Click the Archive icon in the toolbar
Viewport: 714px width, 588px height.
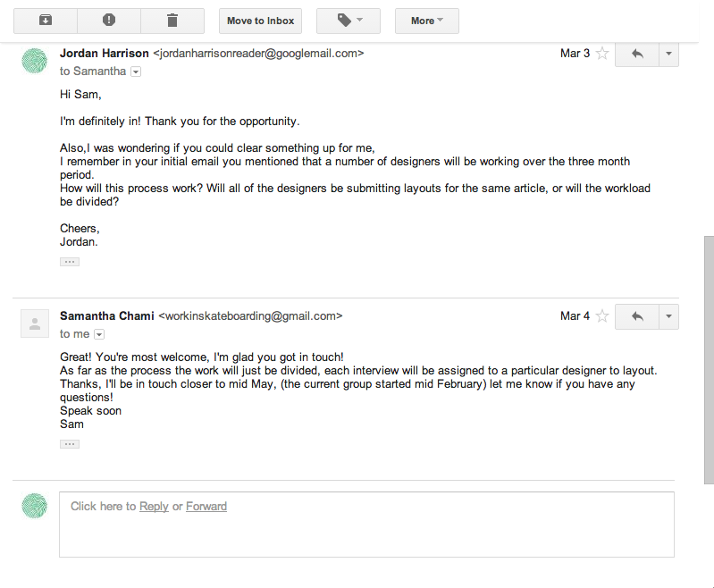click(x=45, y=21)
